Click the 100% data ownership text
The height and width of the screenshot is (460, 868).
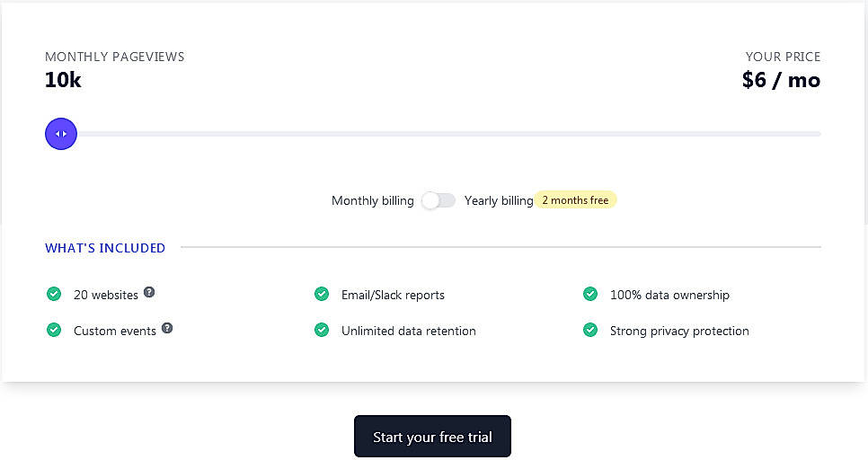click(669, 295)
